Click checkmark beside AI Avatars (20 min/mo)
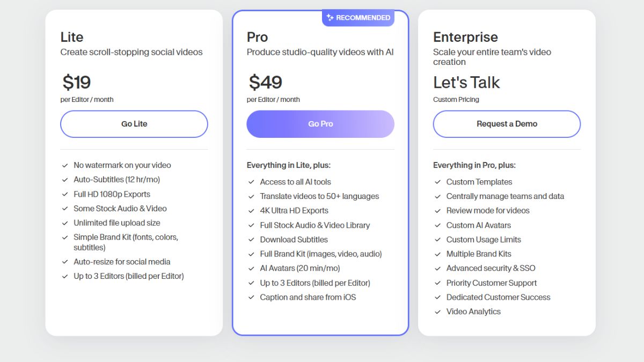This screenshot has height=362, width=644. pyautogui.click(x=251, y=269)
